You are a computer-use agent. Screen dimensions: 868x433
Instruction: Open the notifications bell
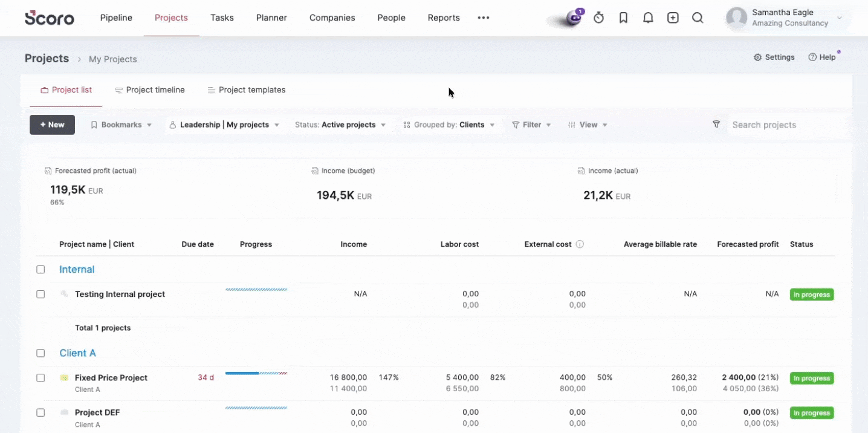coord(648,18)
